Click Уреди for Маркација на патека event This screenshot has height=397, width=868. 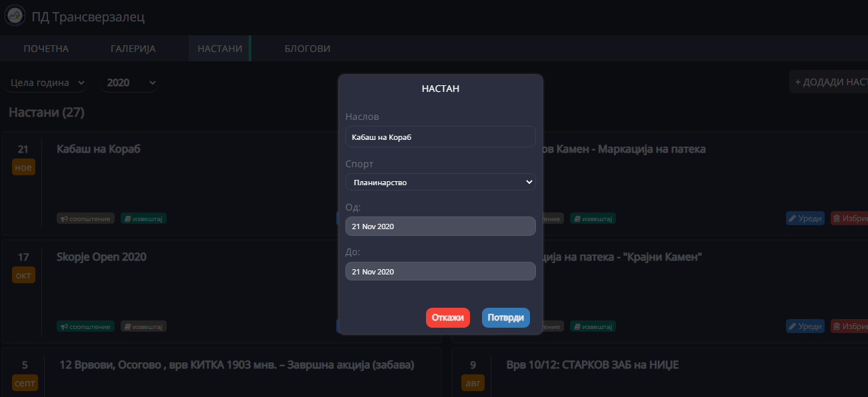805,218
